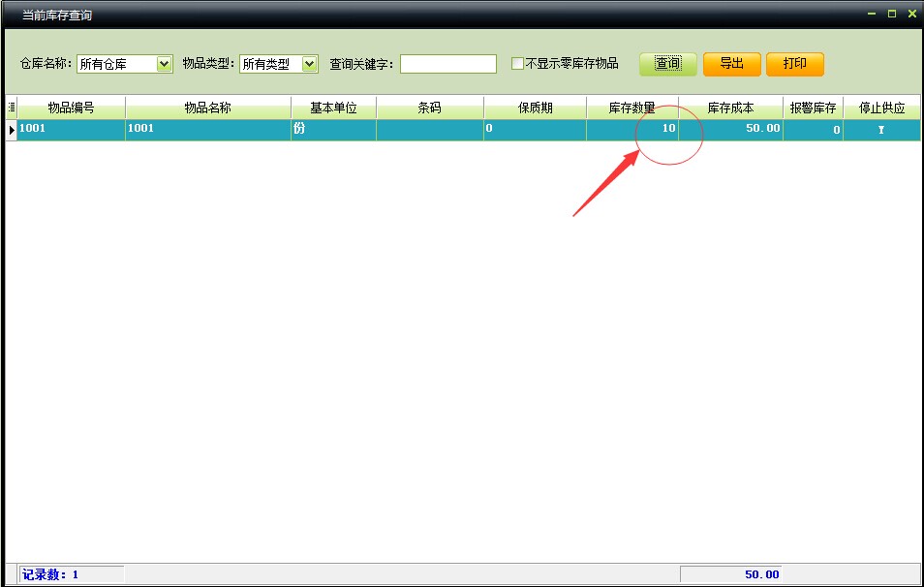Focus the 查询关键字 keyword input field
This screenshot has height=587, width=924.
[448, 64]
